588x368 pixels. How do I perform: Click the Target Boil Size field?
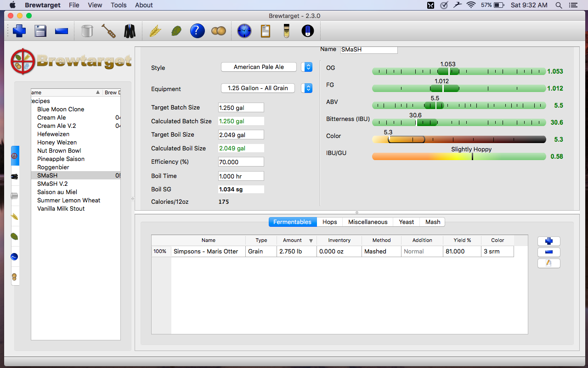click(x=241, y=135)
